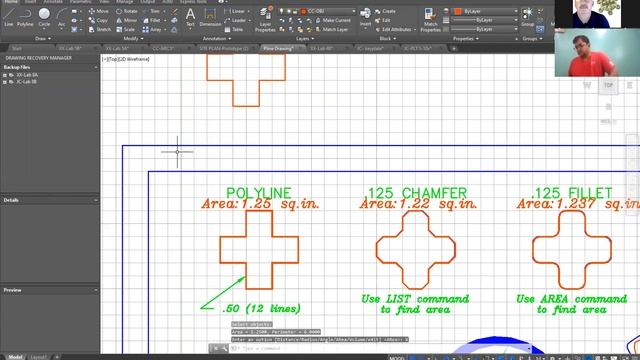Click the Move tool

tap(99, 11)
